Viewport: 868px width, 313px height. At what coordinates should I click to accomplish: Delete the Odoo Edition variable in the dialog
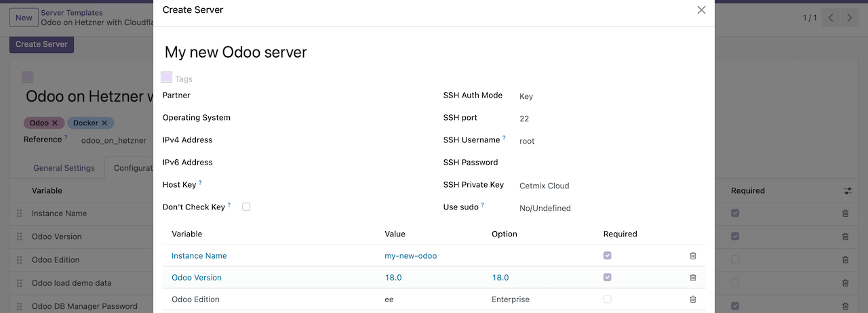point(692,299)
